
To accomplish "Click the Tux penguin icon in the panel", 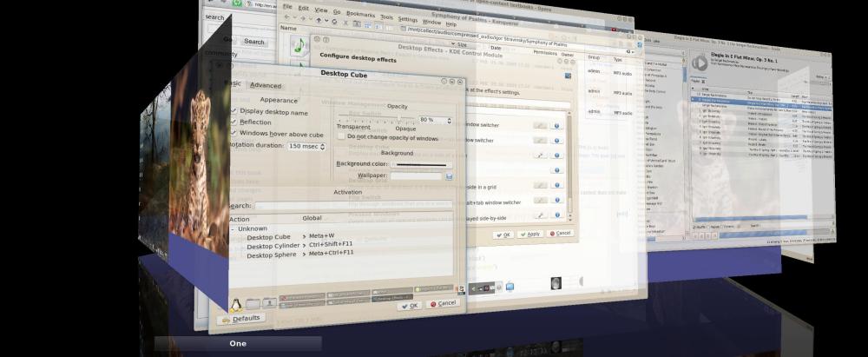I will (x=234, y=303).
